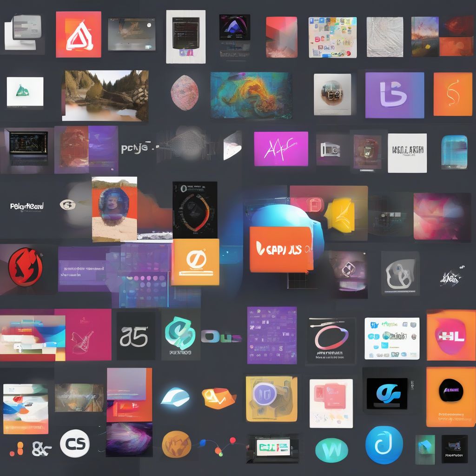Click the yellow icon with feather shape
Viewport: 476px width, 476px height.
click(x=339, y=215)
